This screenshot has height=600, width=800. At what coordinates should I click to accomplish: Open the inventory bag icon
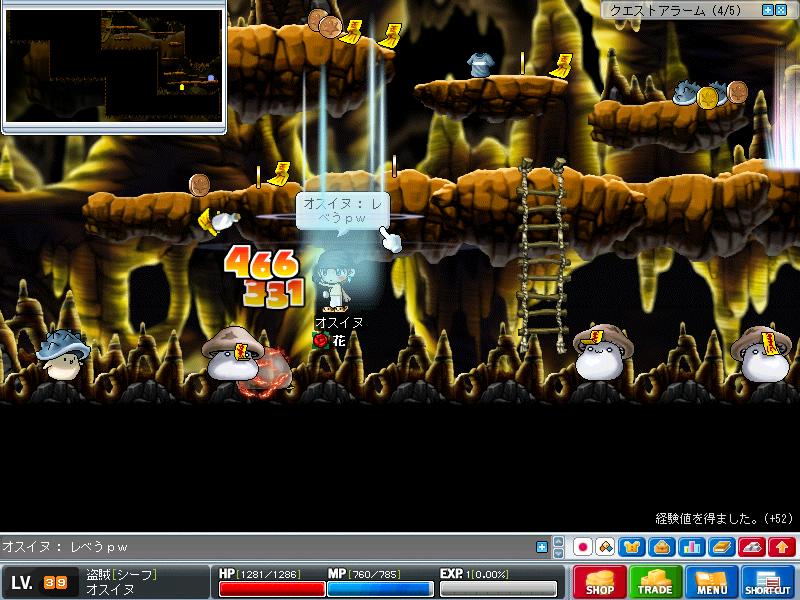point(662,547)
